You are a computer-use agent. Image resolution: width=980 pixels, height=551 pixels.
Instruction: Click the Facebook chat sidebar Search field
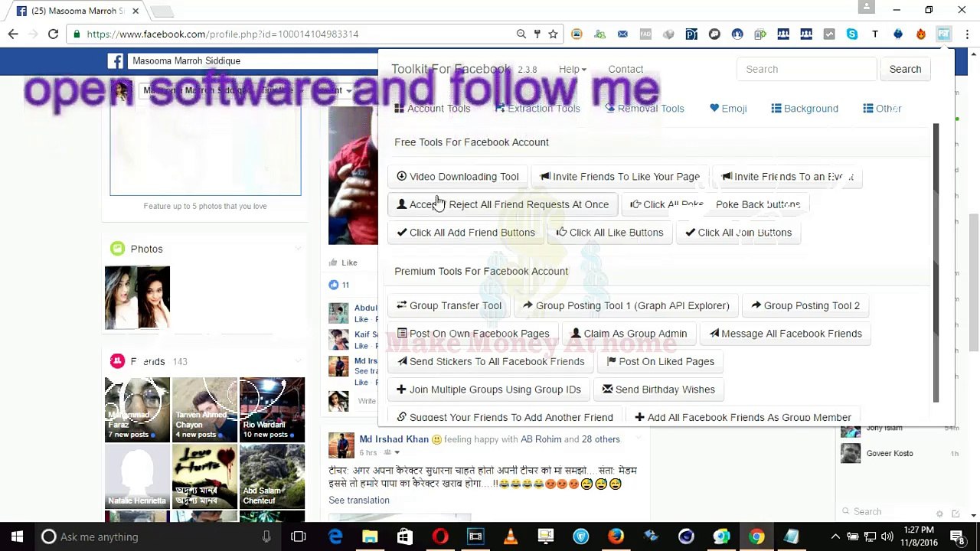pos(886,511)
